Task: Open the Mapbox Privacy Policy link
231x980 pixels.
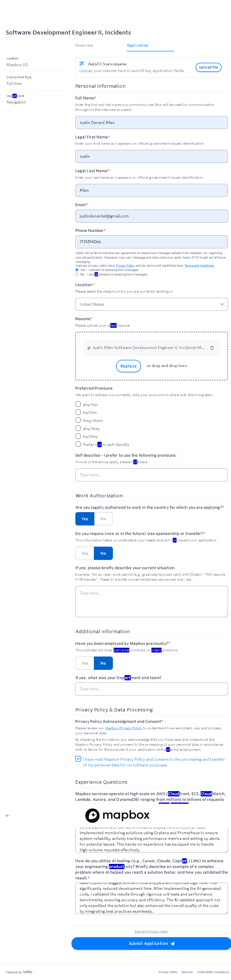Action: [x=124, y=728]
